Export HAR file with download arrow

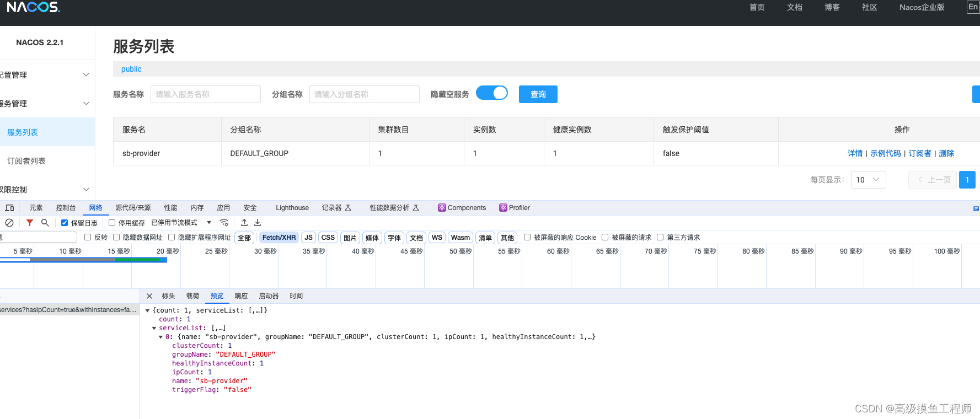pyautogui.click(x=258, y=223)
